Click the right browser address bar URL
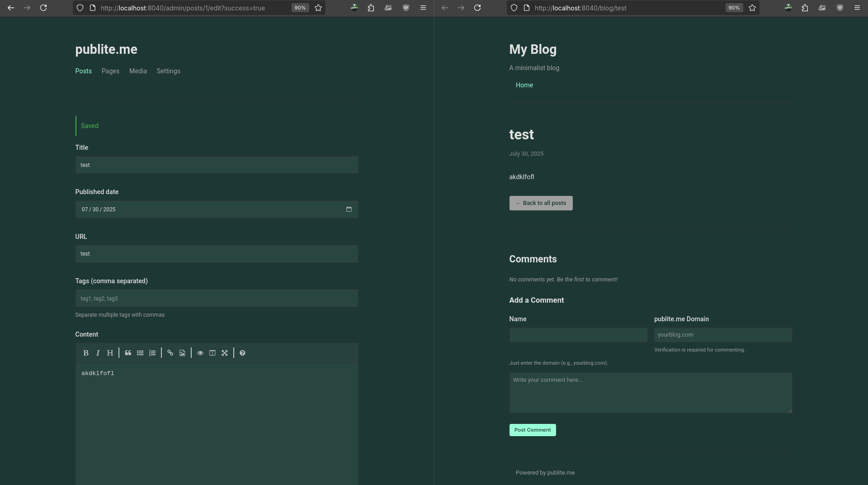 (x=580, y=8)
